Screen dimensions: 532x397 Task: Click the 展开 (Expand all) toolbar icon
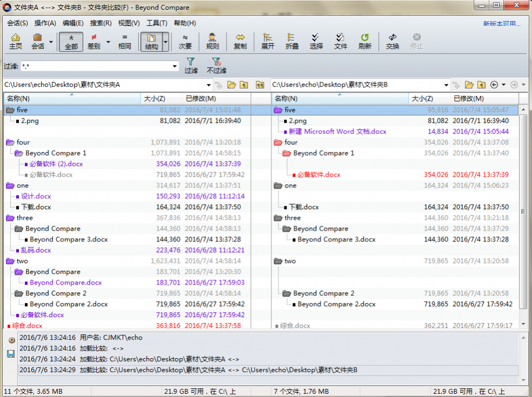[x=268, y=41]
